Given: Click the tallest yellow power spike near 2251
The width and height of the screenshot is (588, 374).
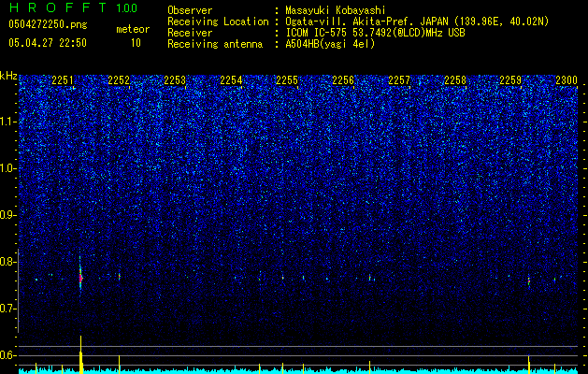Looking at the screenshot, I should pyautogui.click(x=80, y=354).
